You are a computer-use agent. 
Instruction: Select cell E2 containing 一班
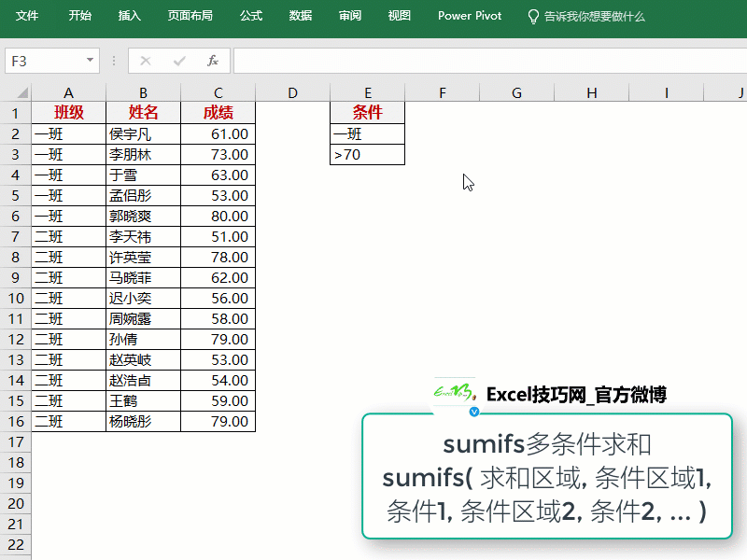367,133
